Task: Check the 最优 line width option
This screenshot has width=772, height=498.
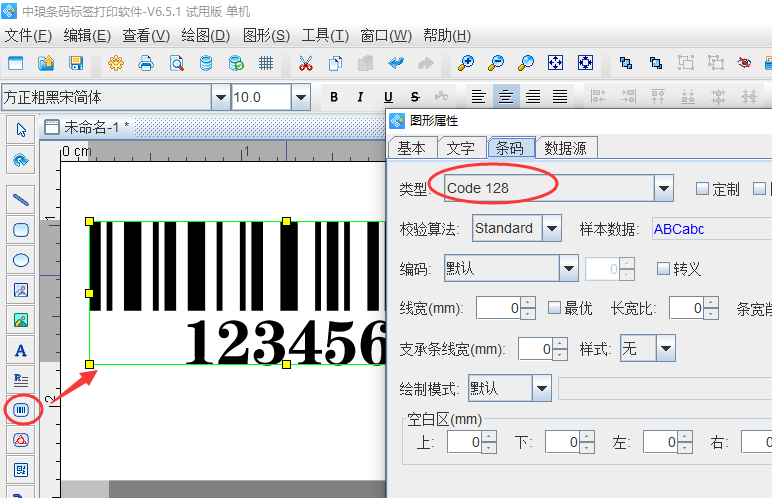Action: click(554, 308)
